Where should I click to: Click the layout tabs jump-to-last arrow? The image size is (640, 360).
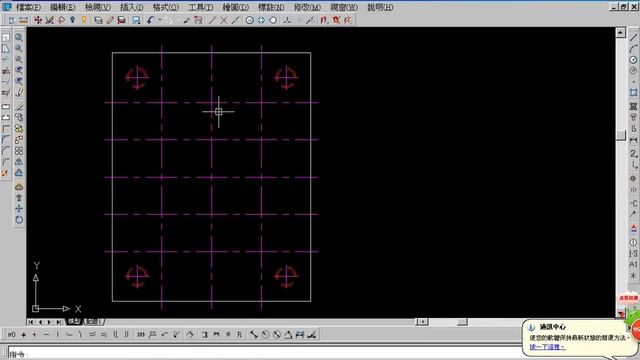(58, 322)
